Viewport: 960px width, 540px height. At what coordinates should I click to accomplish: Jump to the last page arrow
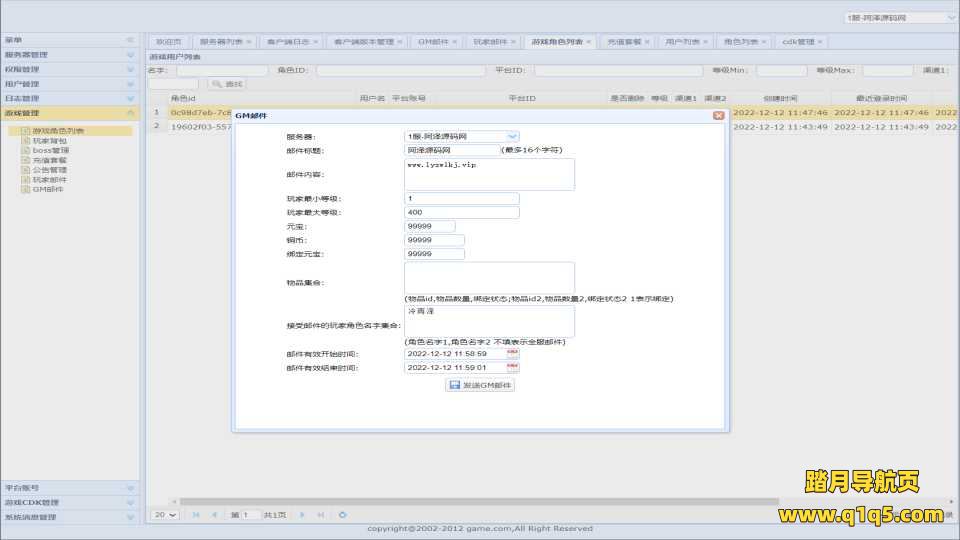320,515
